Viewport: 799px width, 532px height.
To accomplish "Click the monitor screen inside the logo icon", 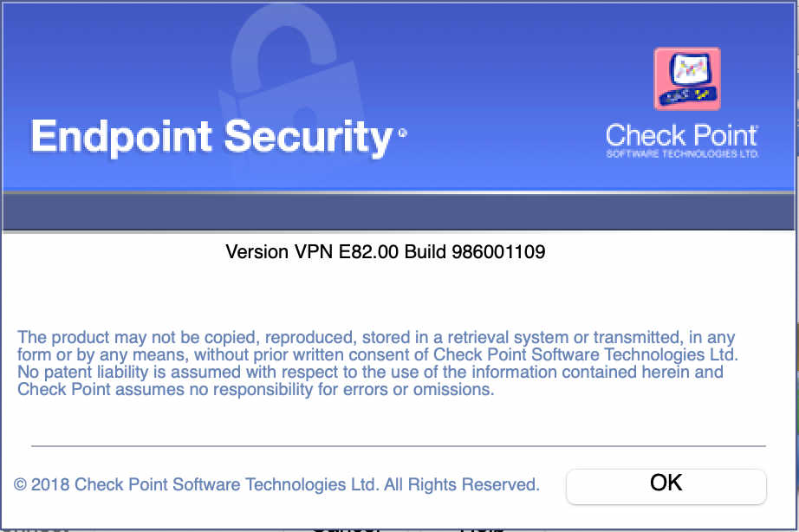I will (690, 68).
